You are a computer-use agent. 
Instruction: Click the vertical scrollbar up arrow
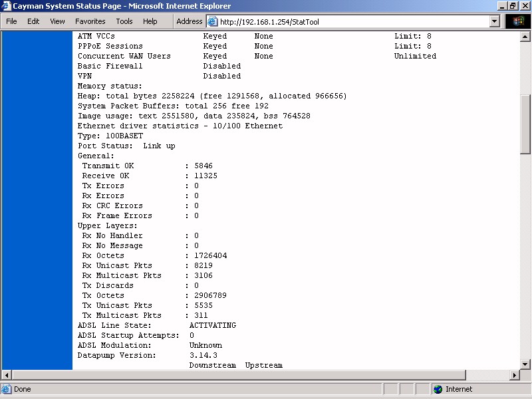(525, 37)
